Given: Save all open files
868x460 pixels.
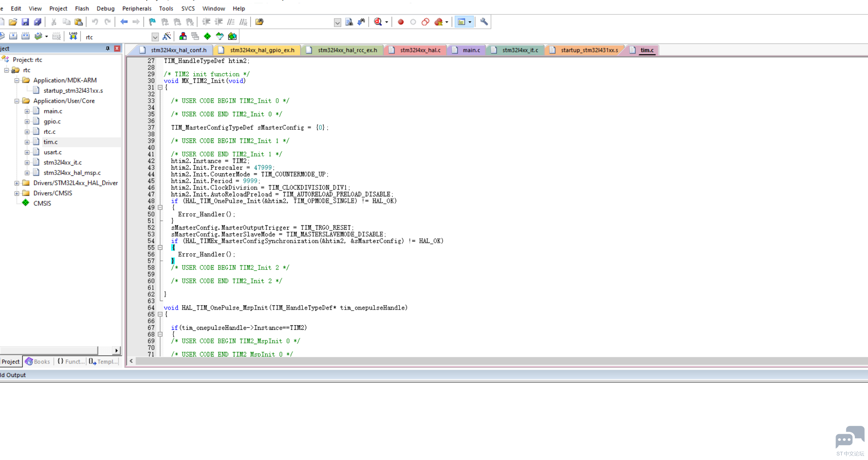Looking at the screenshot, I should 37,22.
